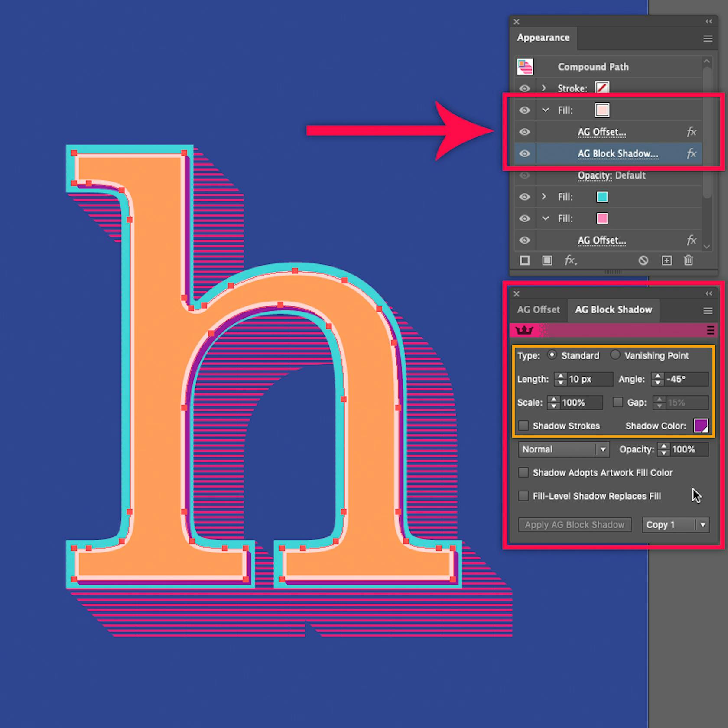
Task: Clear appearance using the prohibition icon
Action: click(x=643, y=260)
